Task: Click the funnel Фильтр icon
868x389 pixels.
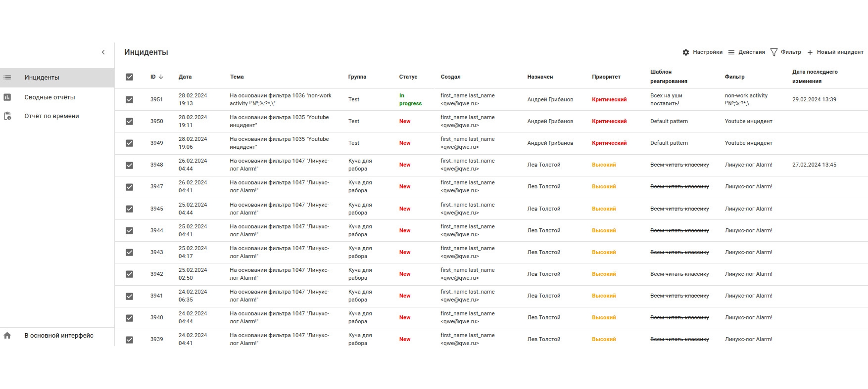Action: coord(774,52)
